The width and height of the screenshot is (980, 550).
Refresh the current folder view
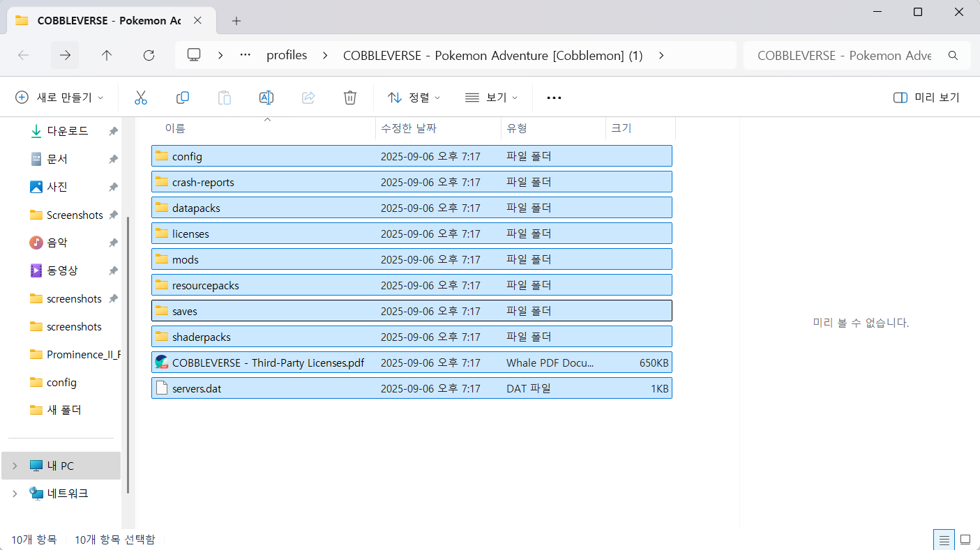pos(149,55)
